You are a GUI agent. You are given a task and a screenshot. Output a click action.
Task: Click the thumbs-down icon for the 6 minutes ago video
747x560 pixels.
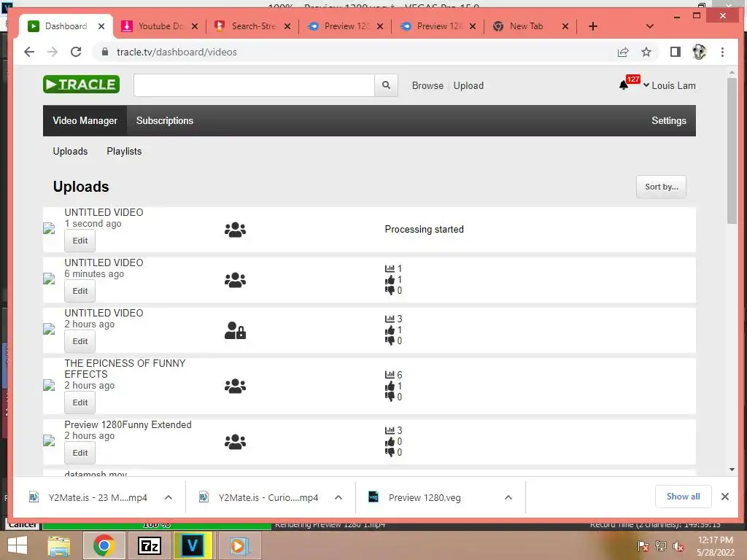coord(390,290)
